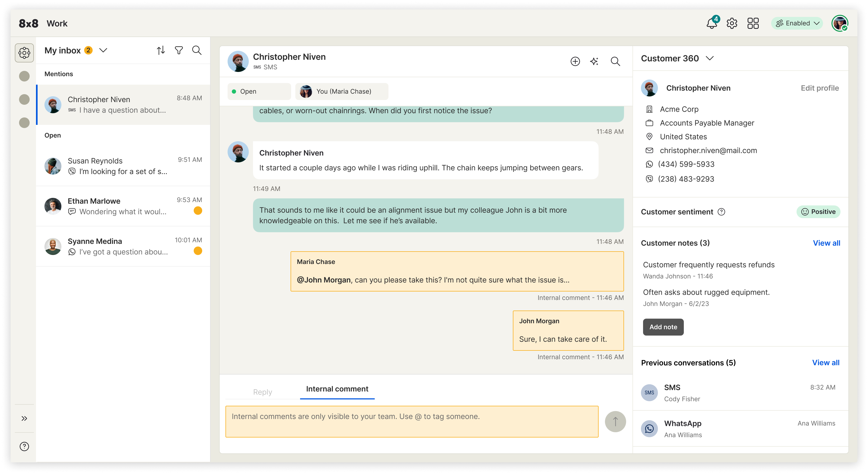Viewport: 868px width, 474px height.
Task: Click the sort arrows icon in inbox
Action: click(161, 50)
